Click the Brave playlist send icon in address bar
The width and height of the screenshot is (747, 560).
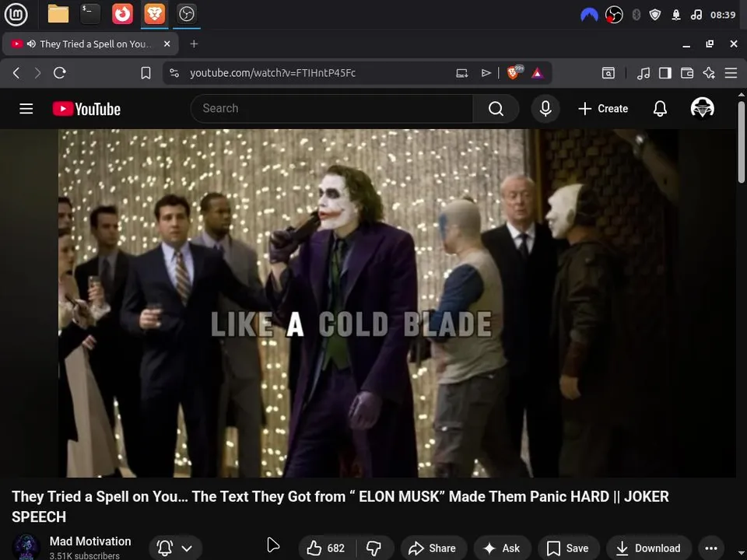(x=486, y=73)
